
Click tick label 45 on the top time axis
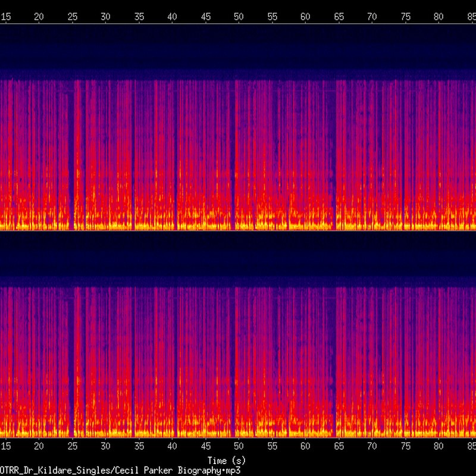[206, 17]
